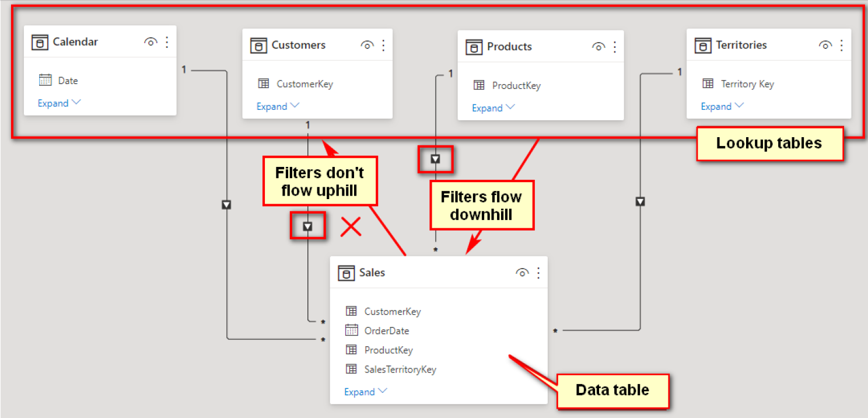
Task: Open the Customers table's more options ellipsis
Action: pyautogui.click(x=383, y=45)
